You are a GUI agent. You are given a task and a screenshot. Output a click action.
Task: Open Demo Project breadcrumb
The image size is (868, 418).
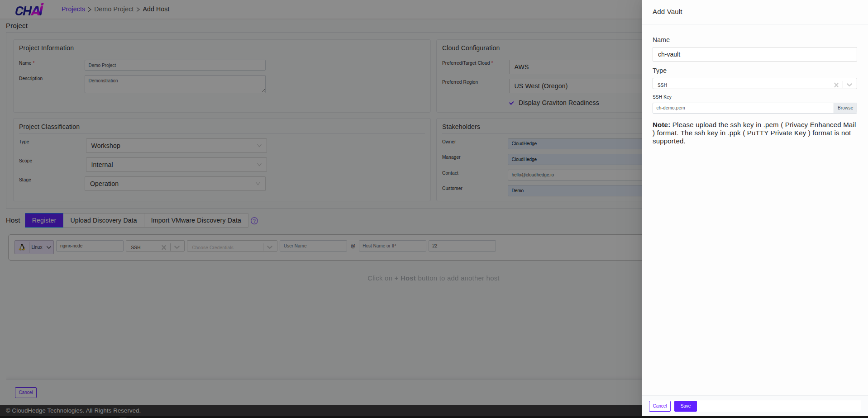tap(114, 9)
